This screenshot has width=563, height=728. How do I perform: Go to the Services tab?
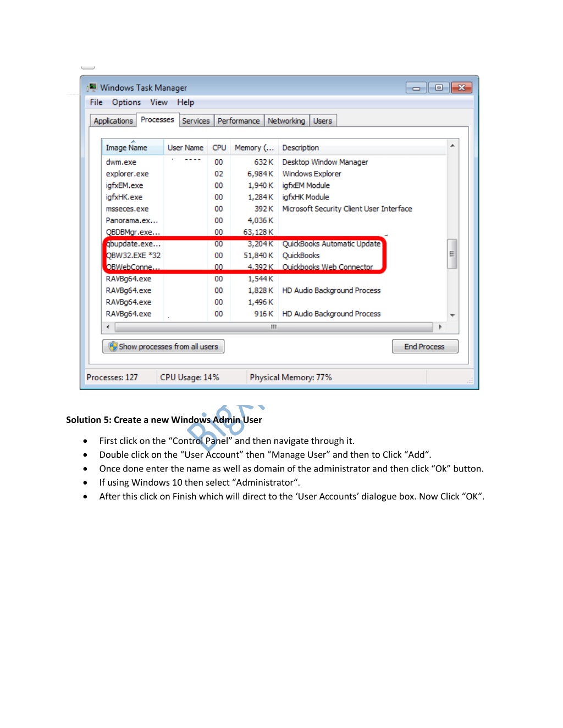click(196, 121)
